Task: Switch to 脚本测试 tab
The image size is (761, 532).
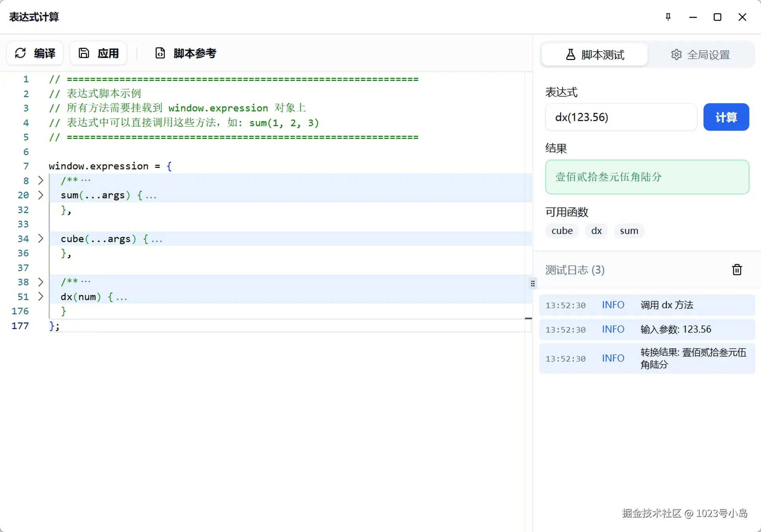Action: coord(595,55)
